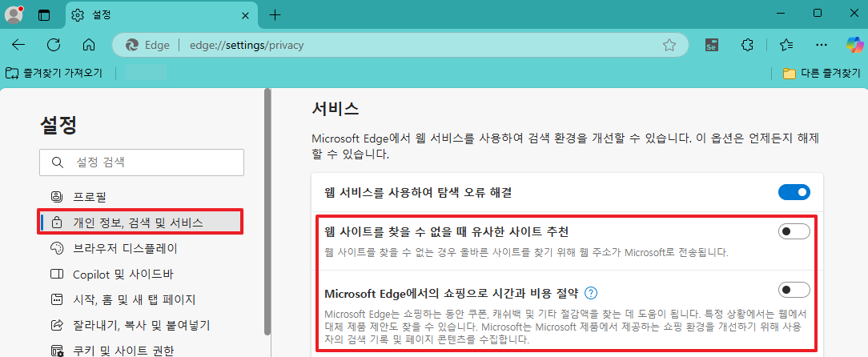Click the 설정 검색 search field
868x357 pixels.
[x=142, y=162]
